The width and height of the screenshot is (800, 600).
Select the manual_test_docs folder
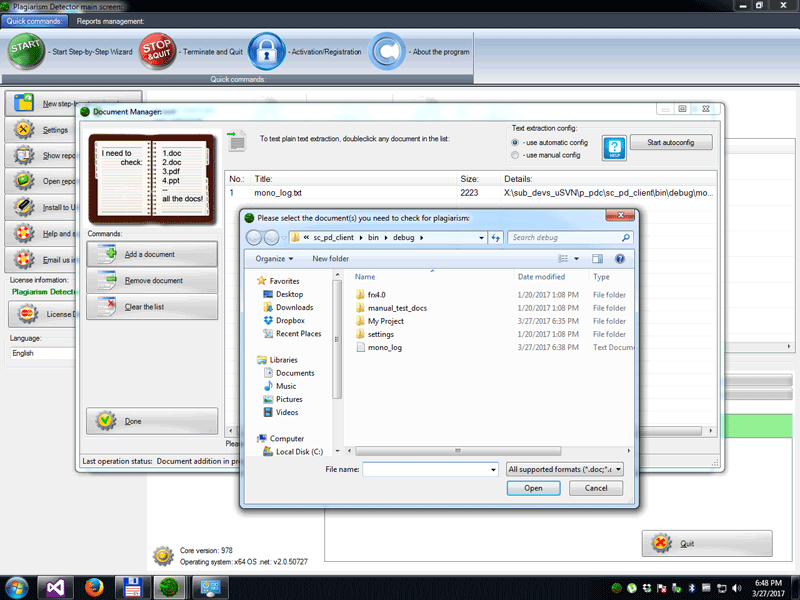click(x=397, y=308)
